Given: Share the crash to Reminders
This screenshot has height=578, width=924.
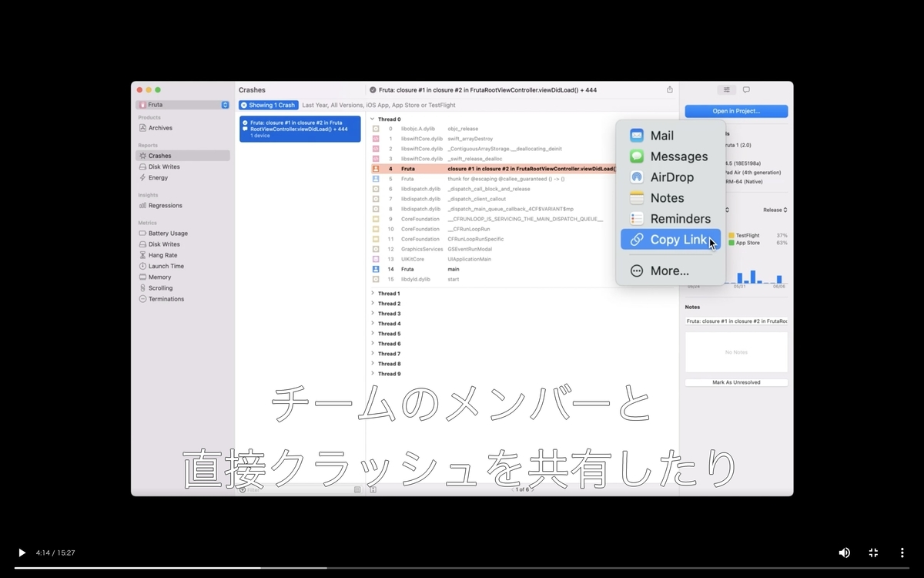Looking at the screenshot, I should pyautogui.click(x=670, y=219).
